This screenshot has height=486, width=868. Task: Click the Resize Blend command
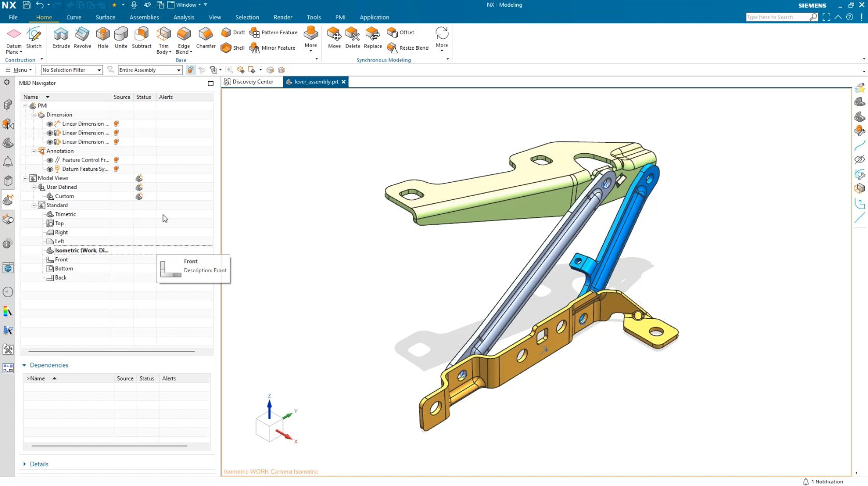pyautogui.click(x=408, y=48)
